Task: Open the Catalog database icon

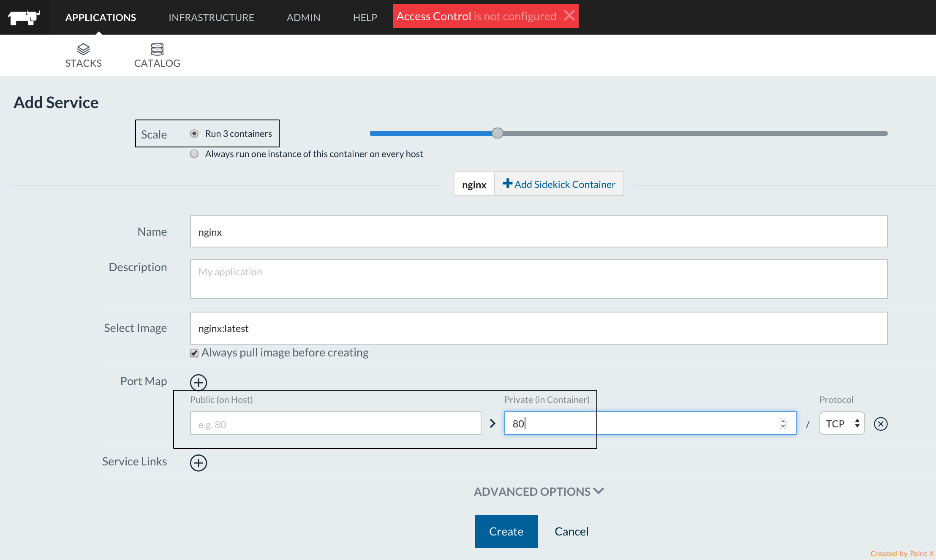Action: (157, 49)
